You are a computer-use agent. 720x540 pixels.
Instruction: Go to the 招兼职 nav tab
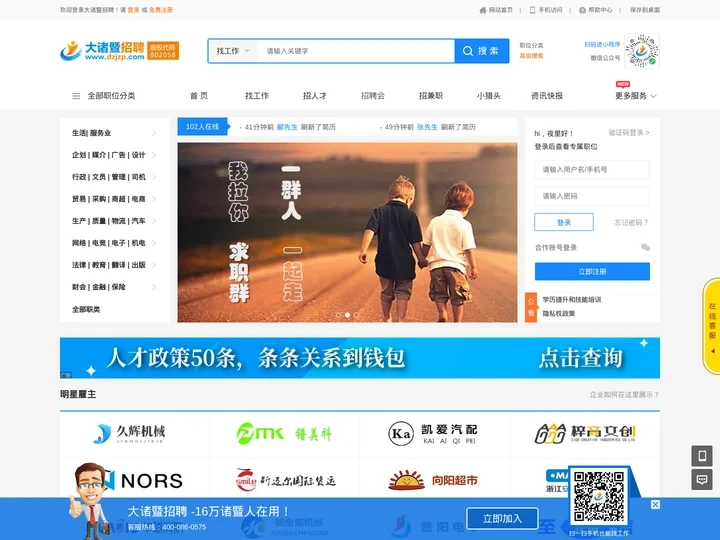pyautogui.click(x=431, y=96)
